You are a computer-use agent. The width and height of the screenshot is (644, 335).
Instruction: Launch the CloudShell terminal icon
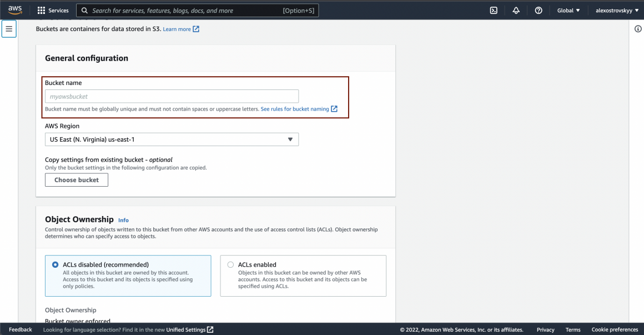[494, 11]
